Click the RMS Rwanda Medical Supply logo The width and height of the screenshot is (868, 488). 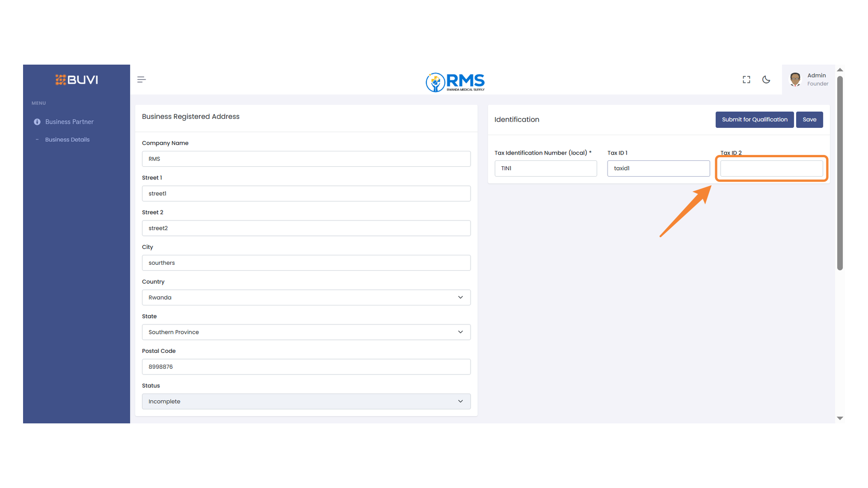[x=455, y=82]
